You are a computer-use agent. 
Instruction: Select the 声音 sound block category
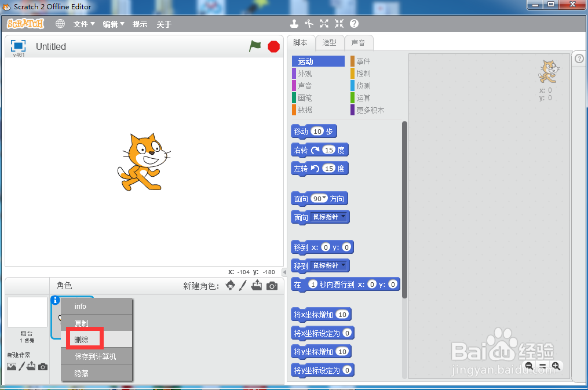[319, 86]
